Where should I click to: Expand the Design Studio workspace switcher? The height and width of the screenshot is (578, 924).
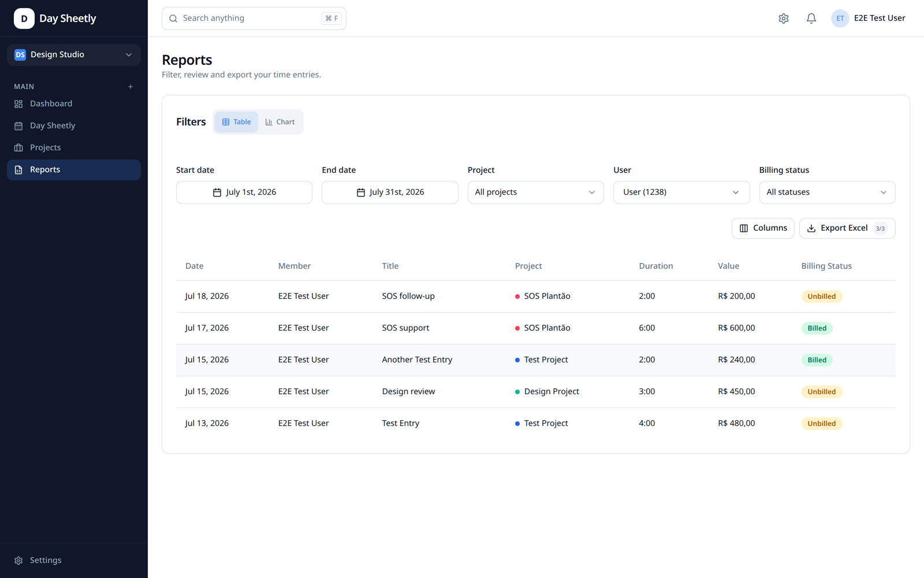pos(74,55)
